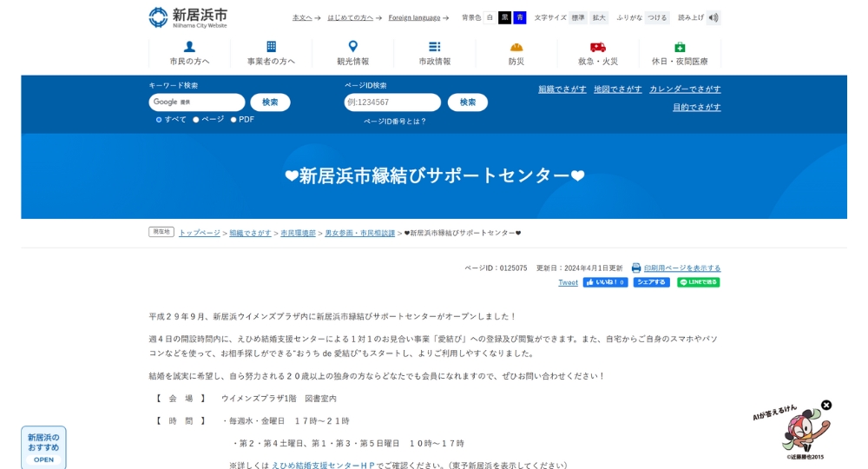This screenshot has height=469, width=868.
Task: Open ページID番号とは？ help link
Action: (x=395, y=122)
